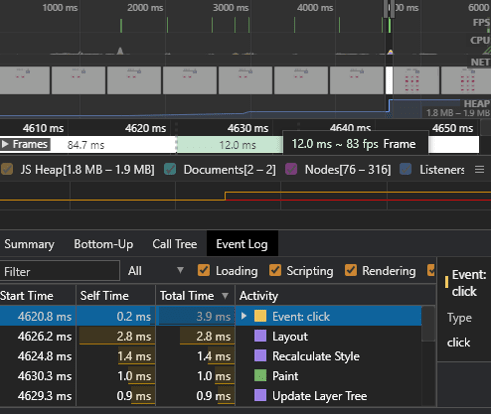493x414 pixels.
Task: Select the Layout activity row
Action: point(211,336)
